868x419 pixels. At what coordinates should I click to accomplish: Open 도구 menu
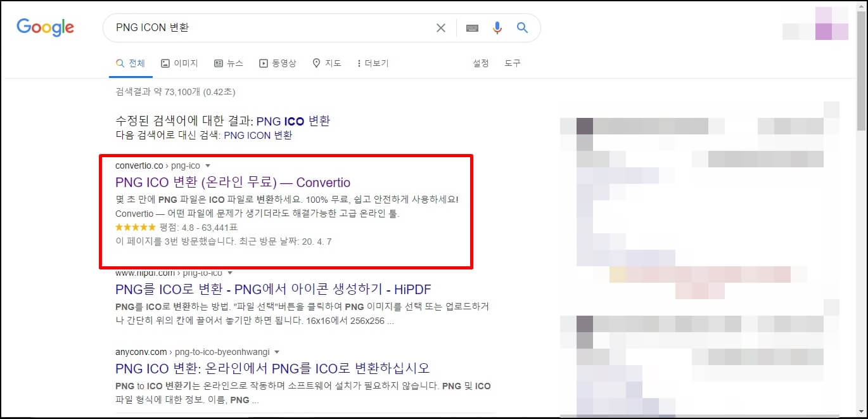[513, 63]
